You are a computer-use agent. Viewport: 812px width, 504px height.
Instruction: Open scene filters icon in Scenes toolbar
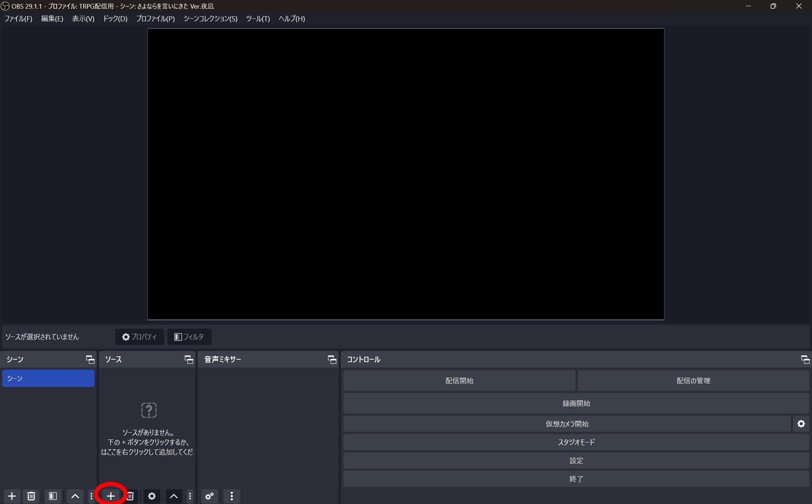tap(53, 496)
